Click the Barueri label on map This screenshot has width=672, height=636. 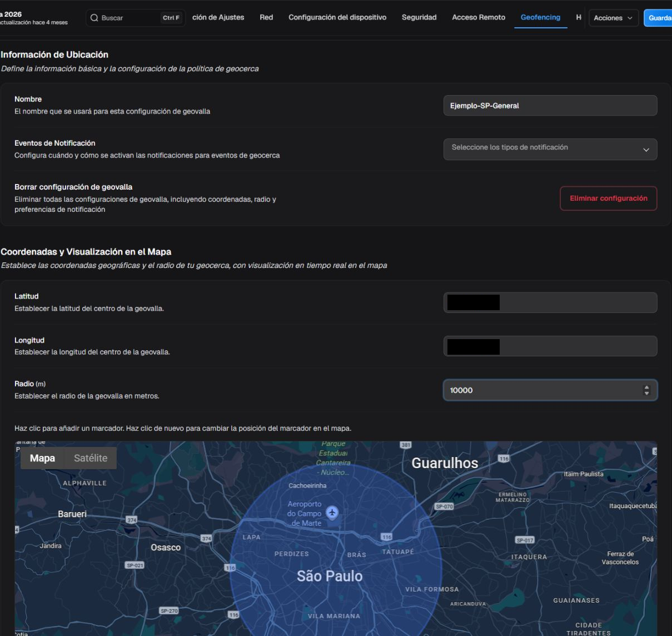pos(72,514)
